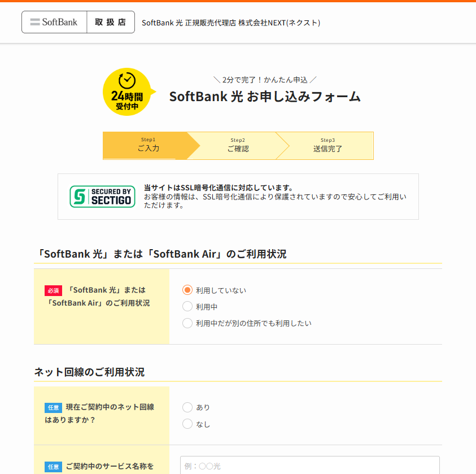Click the Secured by Sectigo seal
The image size is (476, 474).
(102, 196)
